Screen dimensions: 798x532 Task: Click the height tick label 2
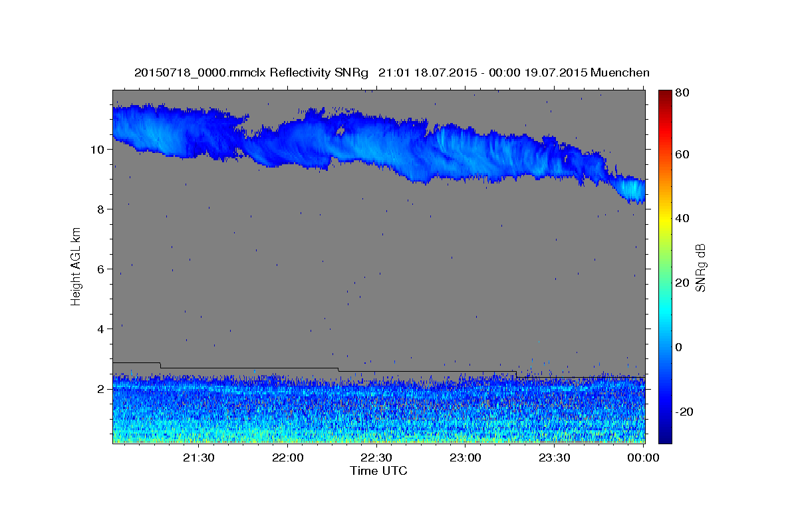102,389
